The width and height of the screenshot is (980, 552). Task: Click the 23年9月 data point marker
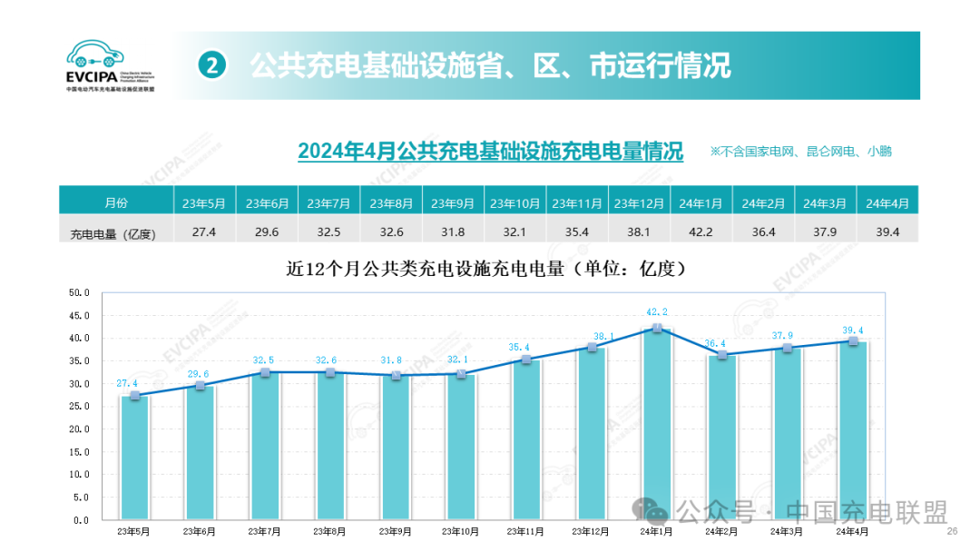click(396, 375)
